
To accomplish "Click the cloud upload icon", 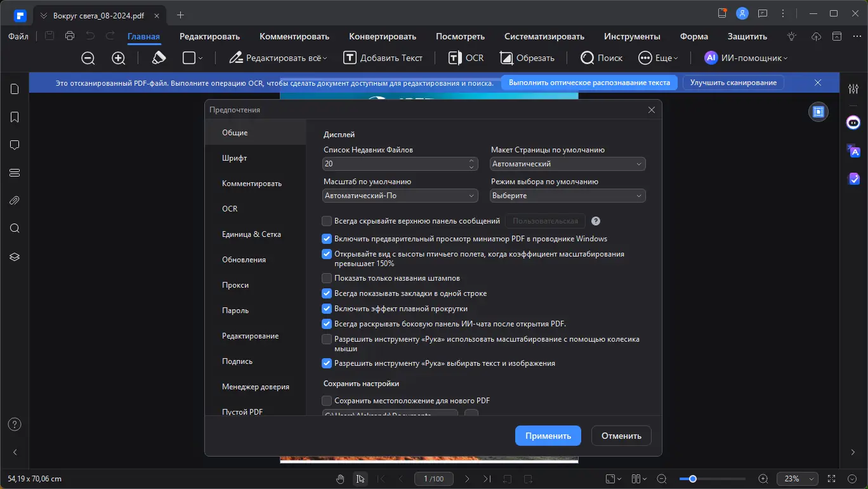I will click(x=817, y=36).
